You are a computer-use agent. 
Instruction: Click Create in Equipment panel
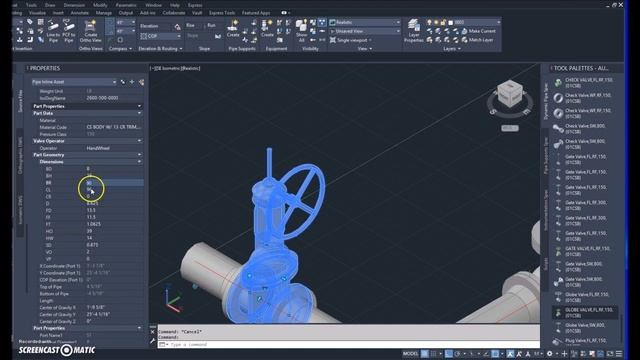point(267,29)
